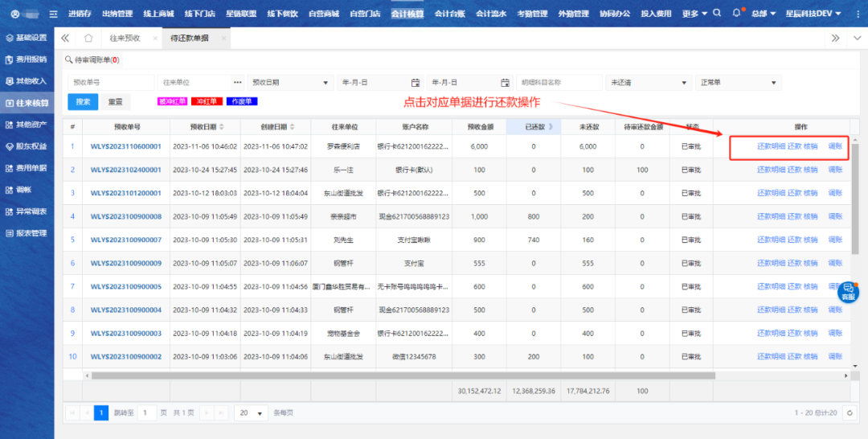Open the 会计台账 top menu
868x439 pixels.
pyautogui.click(x=449, y=14)
